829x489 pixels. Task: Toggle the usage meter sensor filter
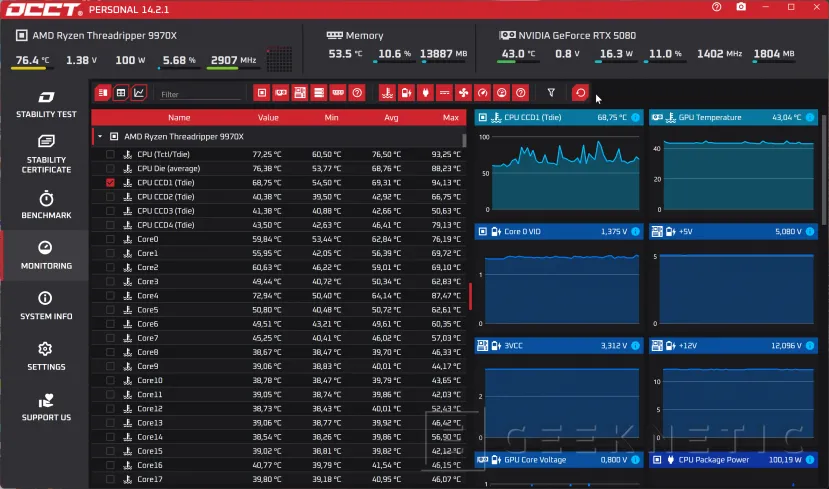tap(502, 93)
